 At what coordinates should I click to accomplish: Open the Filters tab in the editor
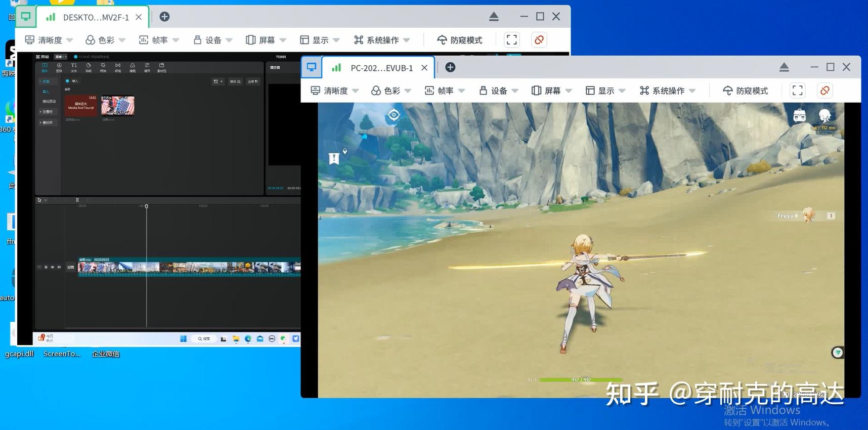[133, 68]
